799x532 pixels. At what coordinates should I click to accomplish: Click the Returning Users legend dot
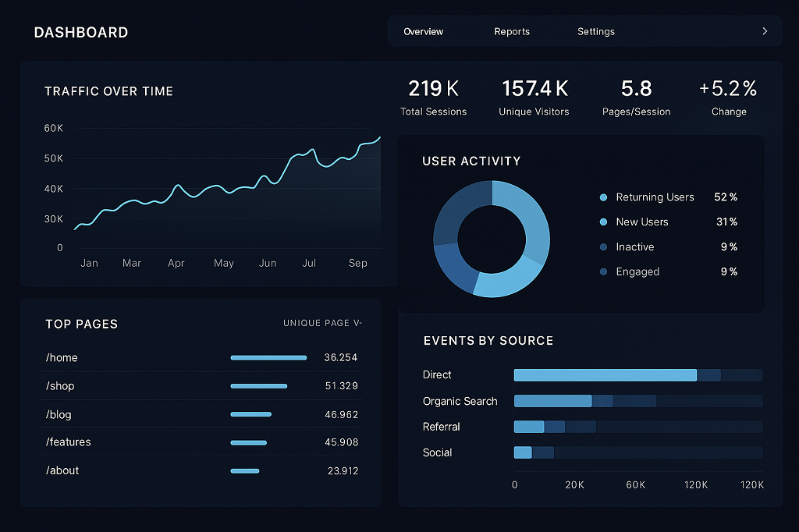pyautogui.click(x=603, y=197)
